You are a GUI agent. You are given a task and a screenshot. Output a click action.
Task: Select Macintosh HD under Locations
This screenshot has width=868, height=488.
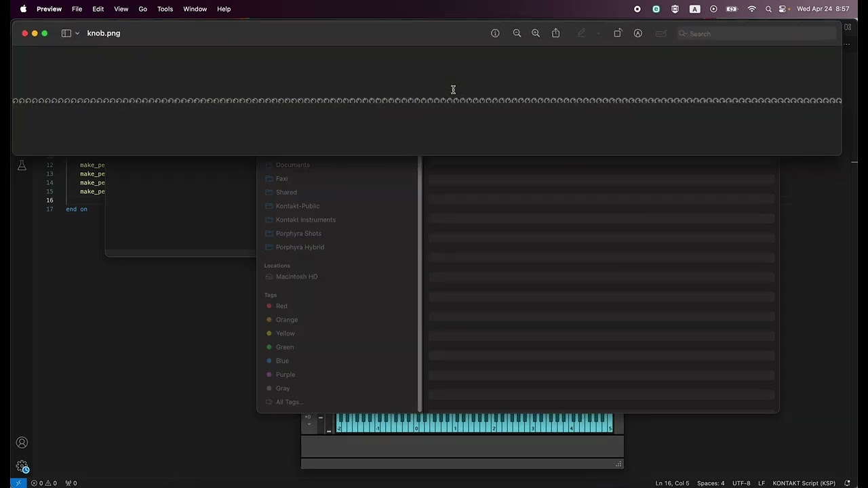coord(296,277)
